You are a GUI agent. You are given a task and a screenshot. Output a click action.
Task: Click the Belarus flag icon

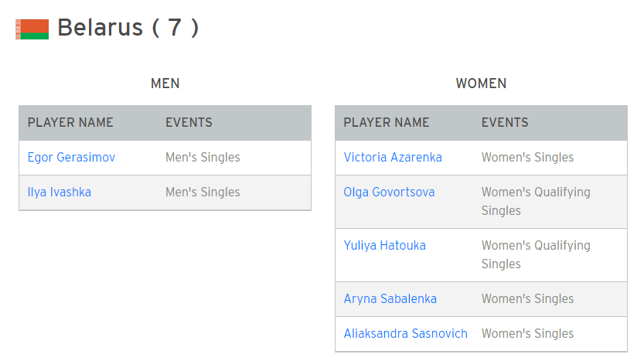click(x=32, y=29)
